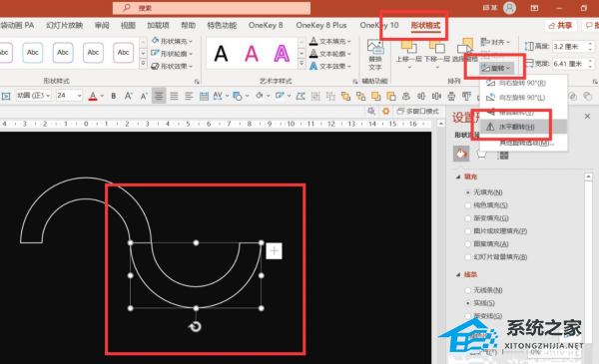
Task: Increase font size with the larger A icon
Action: 129,96
